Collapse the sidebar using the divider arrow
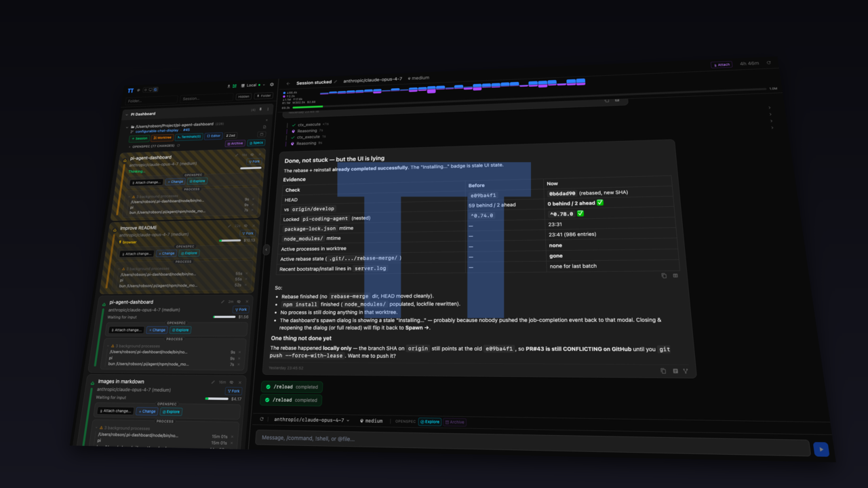 point(266,249)
